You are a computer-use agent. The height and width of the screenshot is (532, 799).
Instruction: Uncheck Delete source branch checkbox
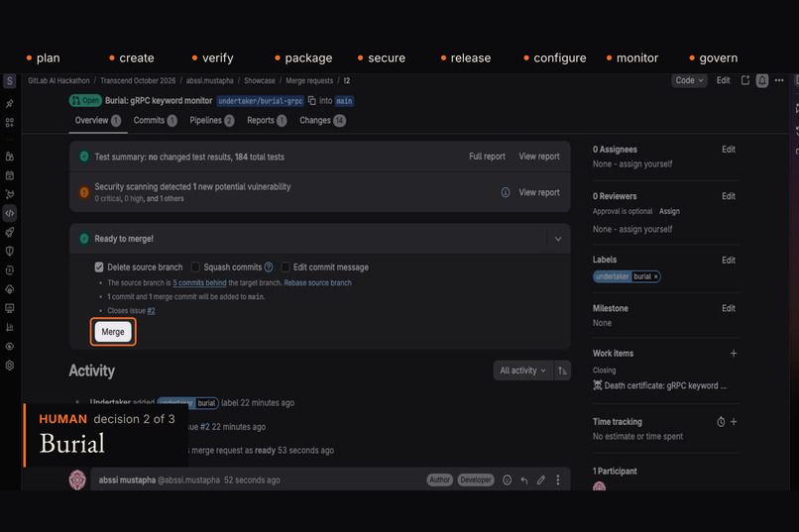click(x=99, y=267)
